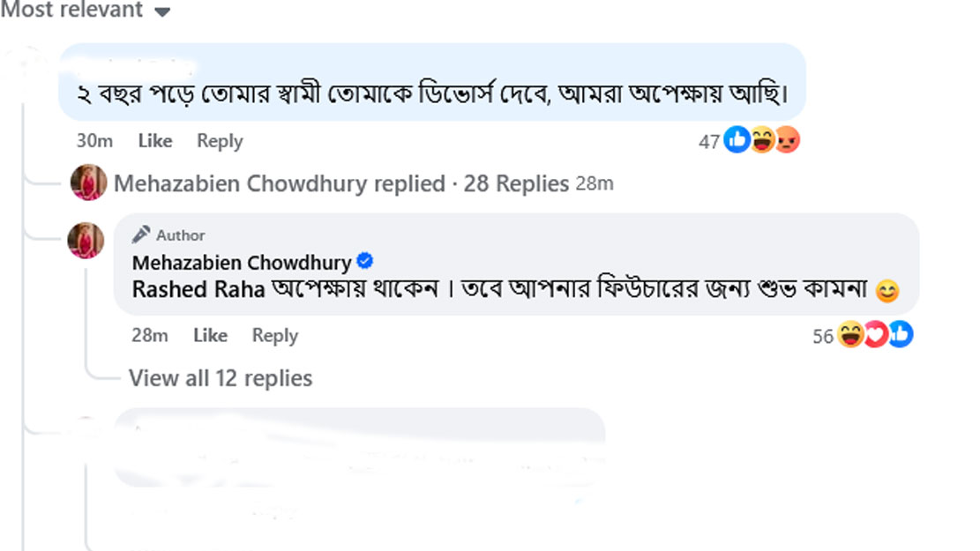Click the 30m timestamp link
The image size is (980, 551).
[x=94, y=141]
